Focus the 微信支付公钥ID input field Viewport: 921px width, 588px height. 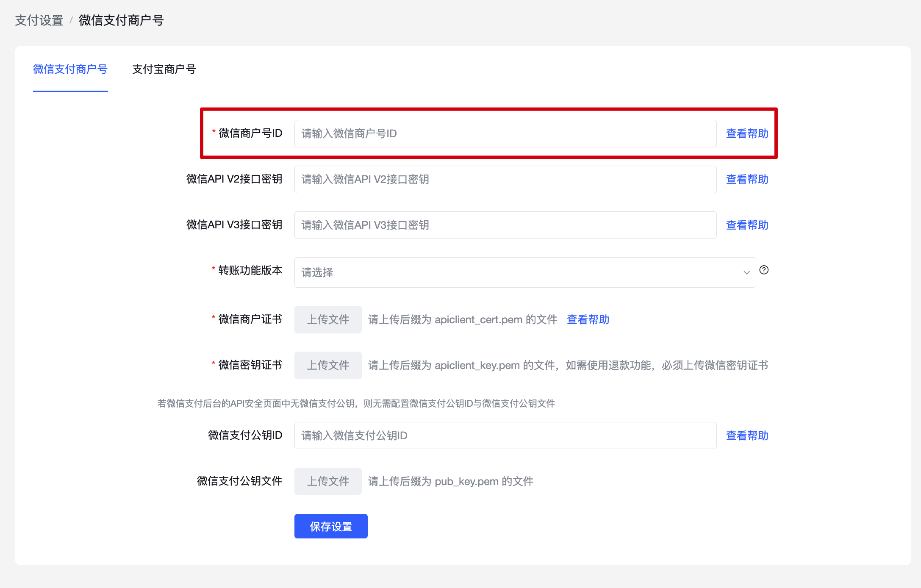[505, 435]
